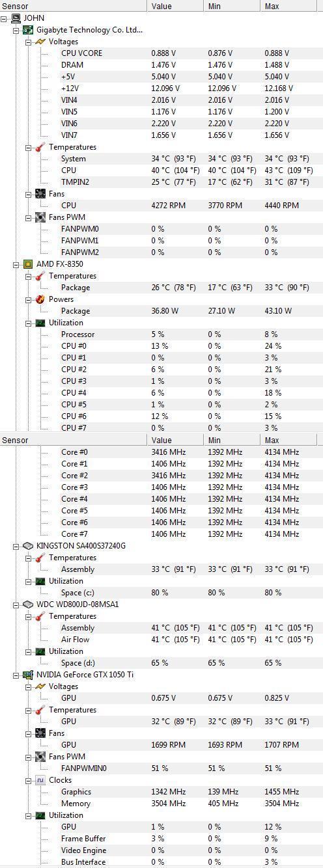Collapse the Gigabyte Technology node
The width and height of the screenshot is (323, 868).
point(16,30)
